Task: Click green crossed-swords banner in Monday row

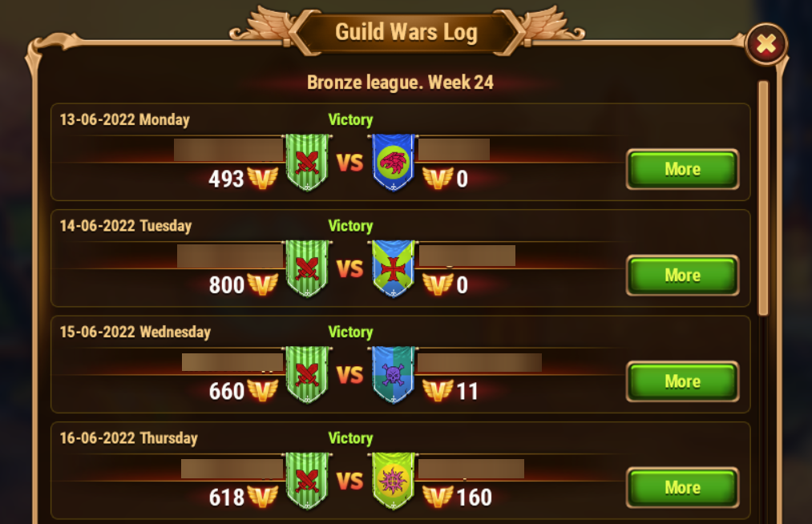Action: pyautogui.click(x=307, y=162)
